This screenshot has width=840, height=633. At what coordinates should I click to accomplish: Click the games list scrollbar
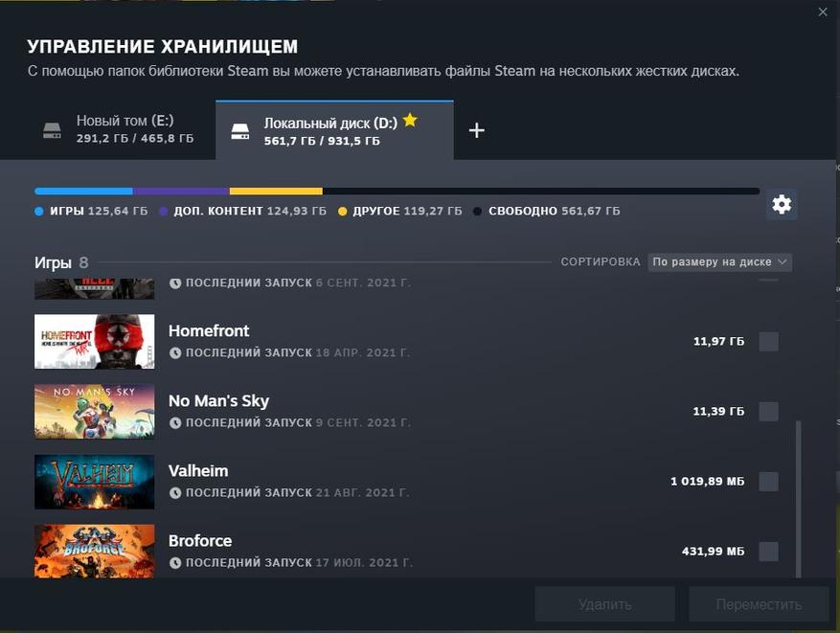(x=799, y=498)
